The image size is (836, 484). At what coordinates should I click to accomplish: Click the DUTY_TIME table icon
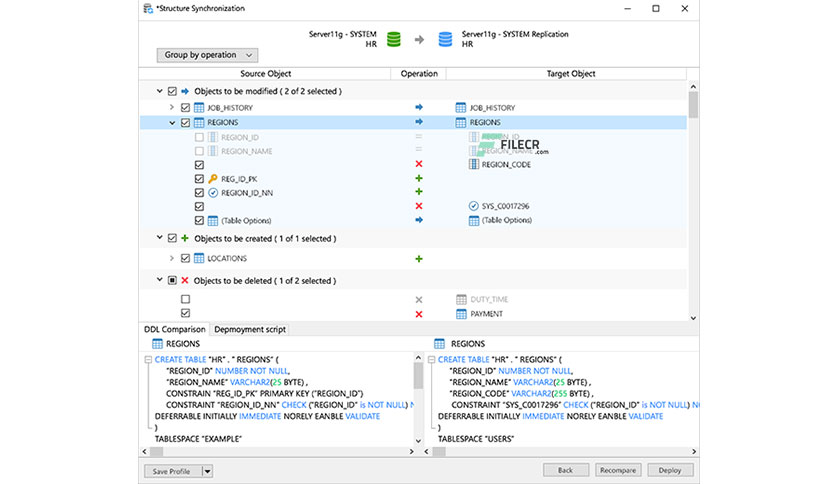(461, 300)
